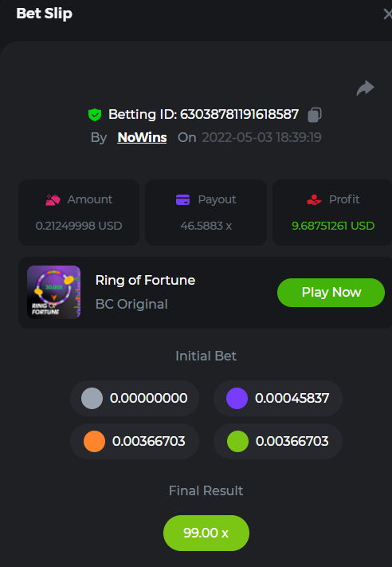Click the Betting ID number text

239,114
